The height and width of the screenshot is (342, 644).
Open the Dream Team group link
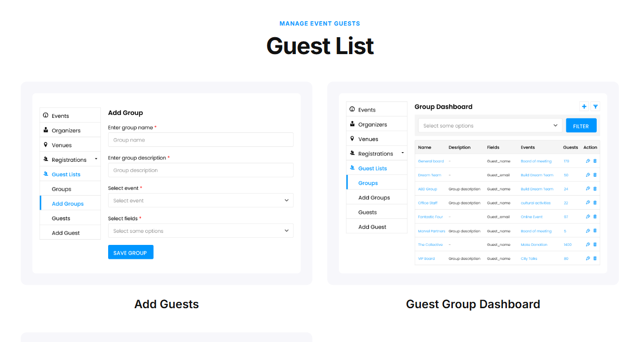[430, 175]
